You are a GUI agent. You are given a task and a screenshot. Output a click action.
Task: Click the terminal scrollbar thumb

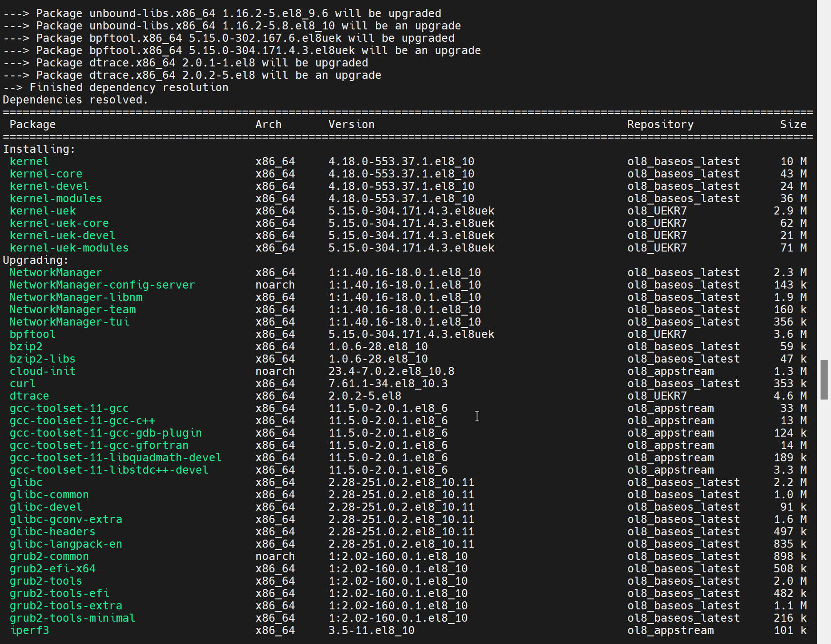coord(824,380)
